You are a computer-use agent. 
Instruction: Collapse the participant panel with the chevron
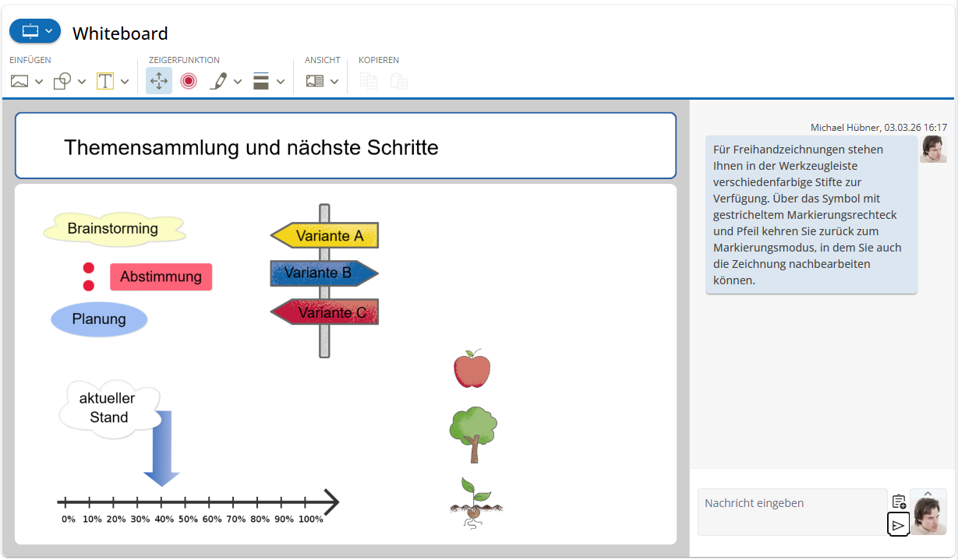928,493
